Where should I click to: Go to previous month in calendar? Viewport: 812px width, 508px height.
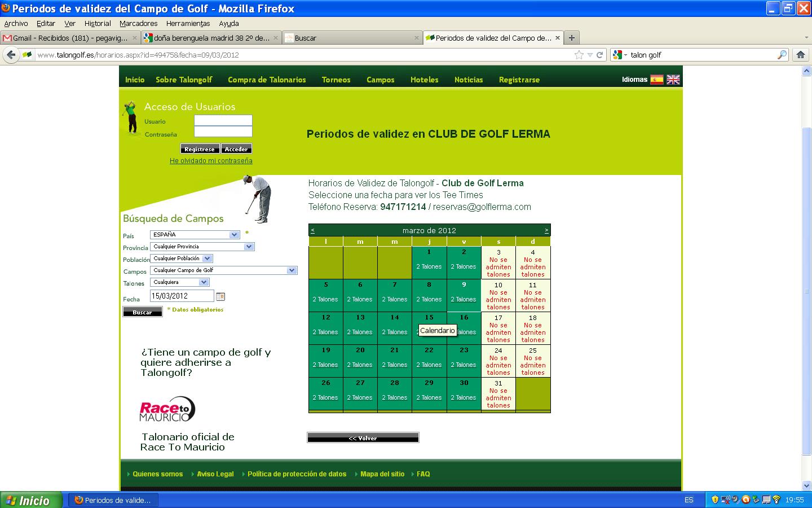coord(312,230)
